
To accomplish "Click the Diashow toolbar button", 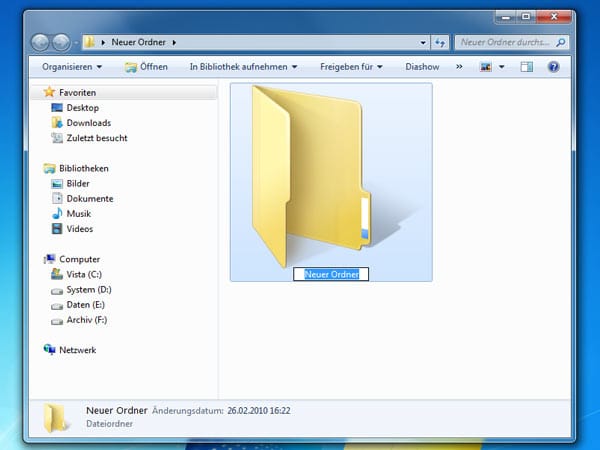I will (x=423, y=67).
